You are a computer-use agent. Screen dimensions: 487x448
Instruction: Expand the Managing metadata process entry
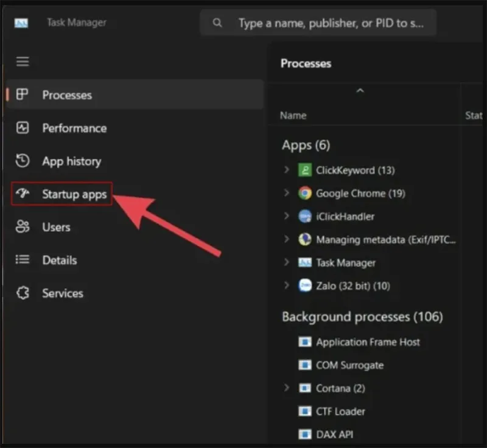286,239
